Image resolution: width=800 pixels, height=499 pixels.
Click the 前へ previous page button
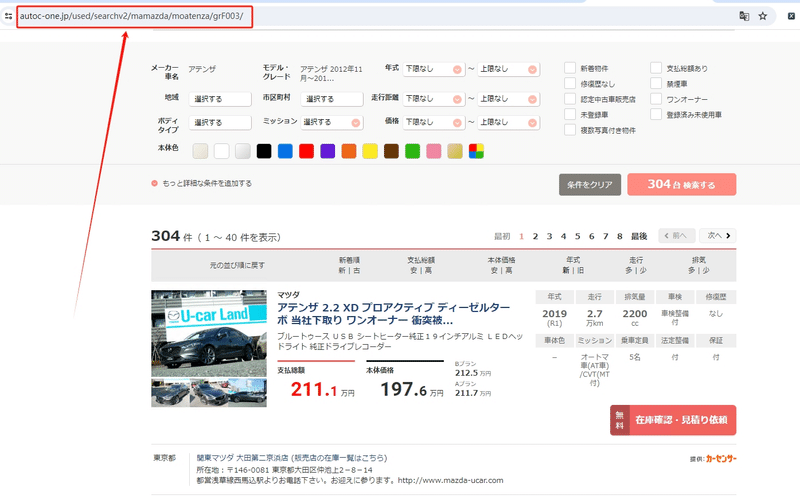click(677, 236)
